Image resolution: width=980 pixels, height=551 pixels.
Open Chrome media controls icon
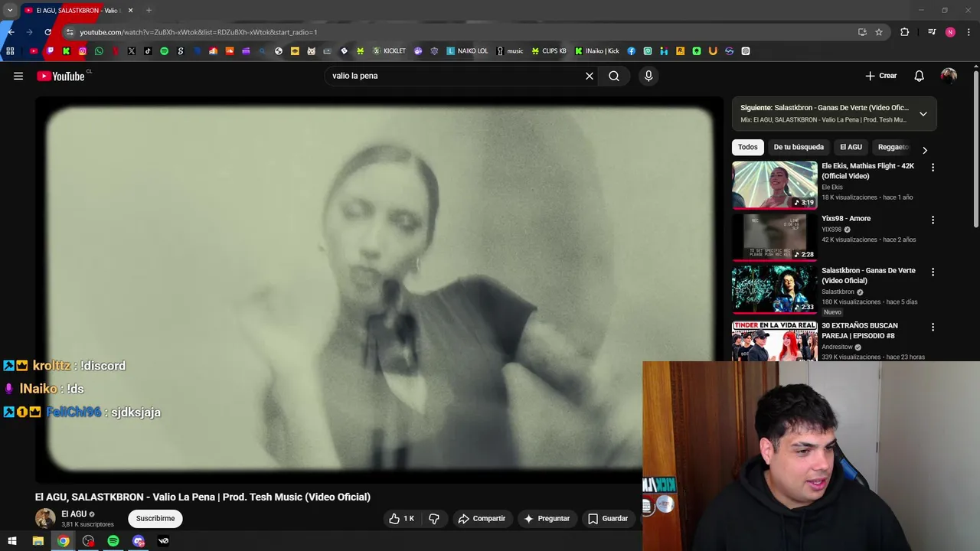tap(932, 32)
